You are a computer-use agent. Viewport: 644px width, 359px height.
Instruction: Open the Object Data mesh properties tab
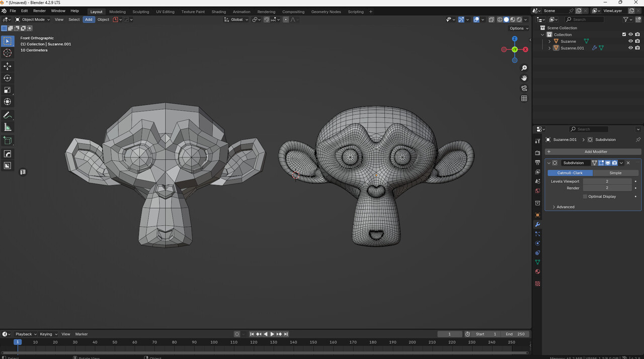(537, 262)
